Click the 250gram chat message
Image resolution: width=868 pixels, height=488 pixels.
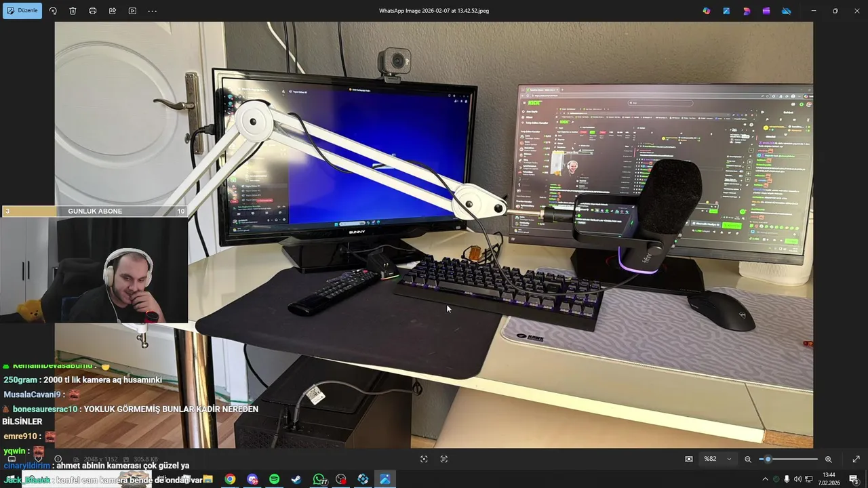pos(83,380)
